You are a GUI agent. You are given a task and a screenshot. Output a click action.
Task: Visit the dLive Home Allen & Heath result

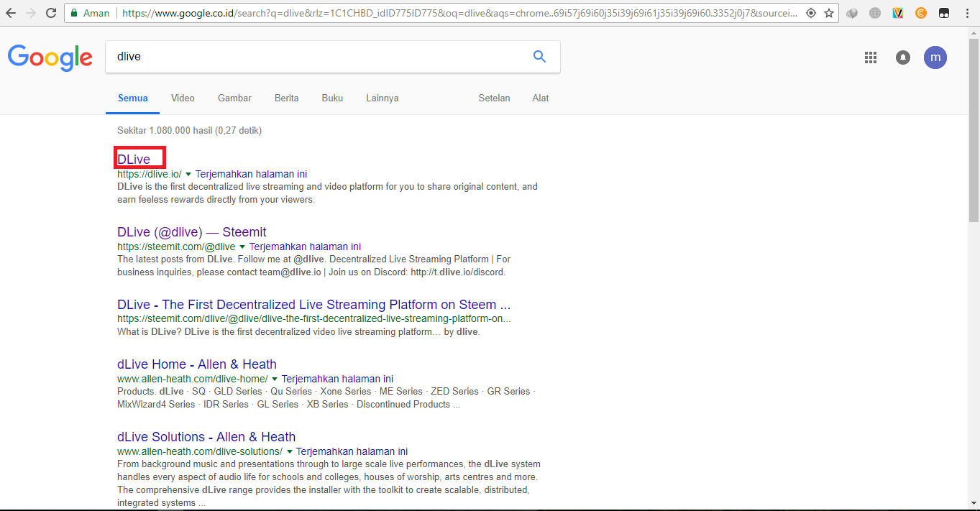tap(196, 364)
